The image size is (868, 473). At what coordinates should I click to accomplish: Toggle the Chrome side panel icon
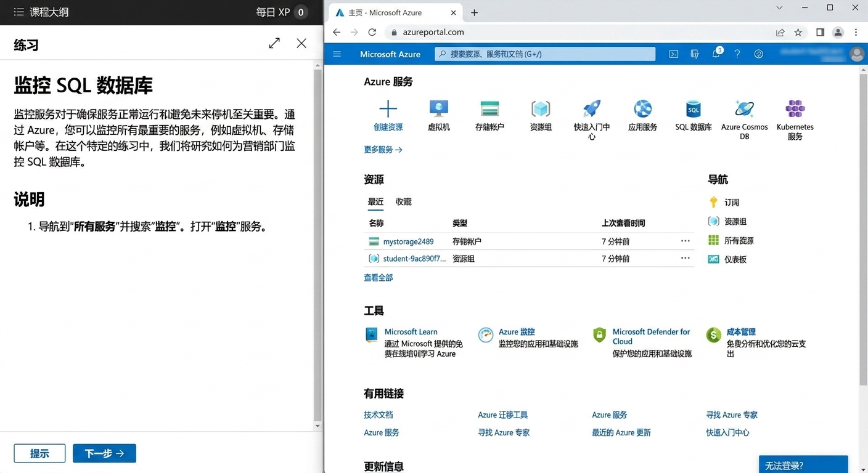click(x=820, y=32)
